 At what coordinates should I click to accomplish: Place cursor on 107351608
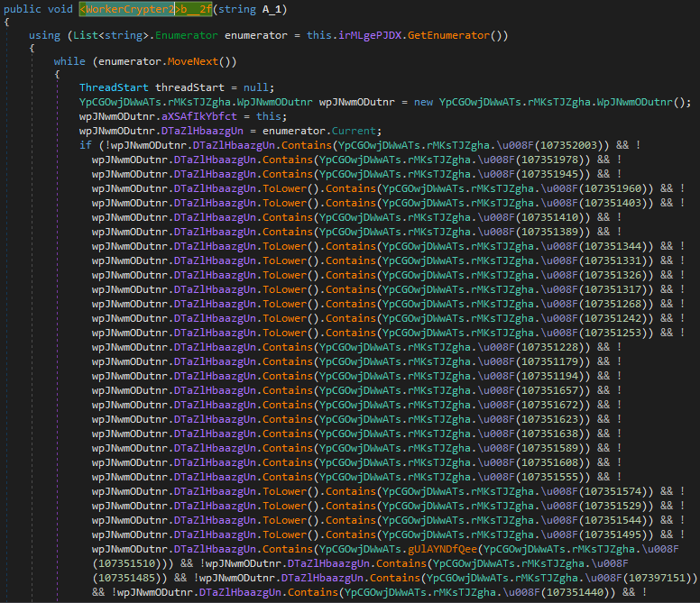[550, 462]
